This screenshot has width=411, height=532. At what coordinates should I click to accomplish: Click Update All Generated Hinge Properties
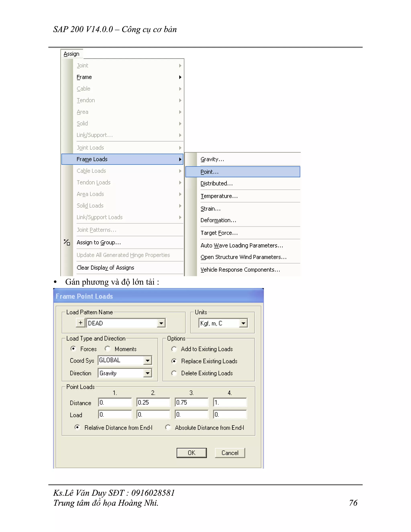click(x=122, y=255)
